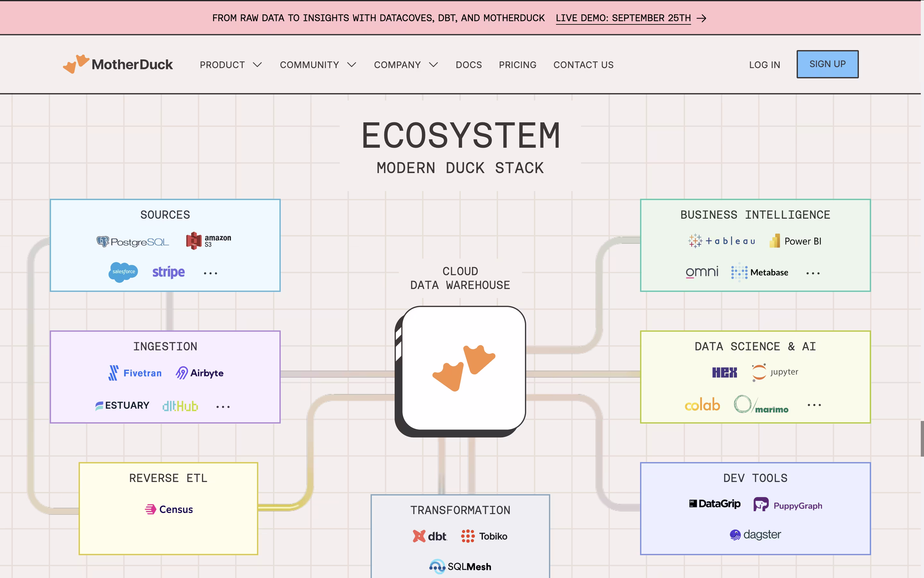Screen dimensions: 924x578
Task: Show more Sources via the ellipsis
Action: (210, 273)
